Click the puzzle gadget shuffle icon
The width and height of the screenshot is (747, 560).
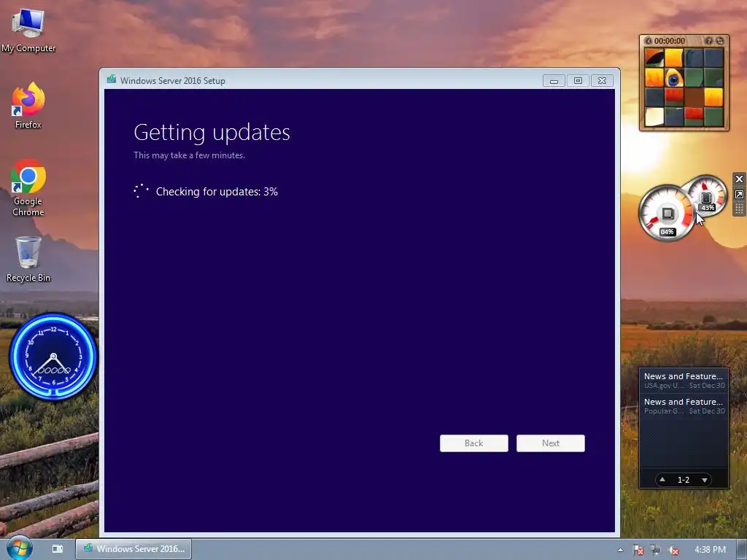(x=720, y=41)
